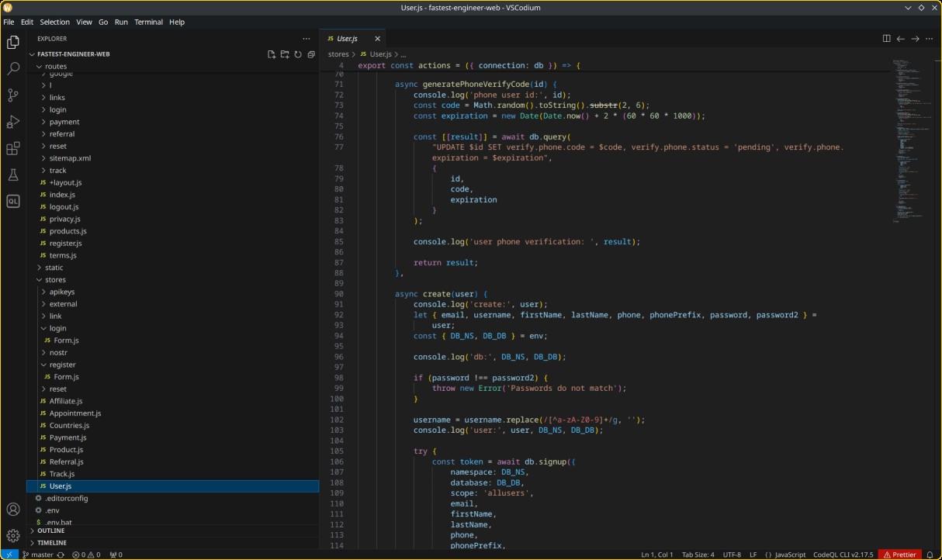Screen dimensions: 942x560
Task: Open the Extensions view
Action: pyautogui.click(x=13, y=148)
